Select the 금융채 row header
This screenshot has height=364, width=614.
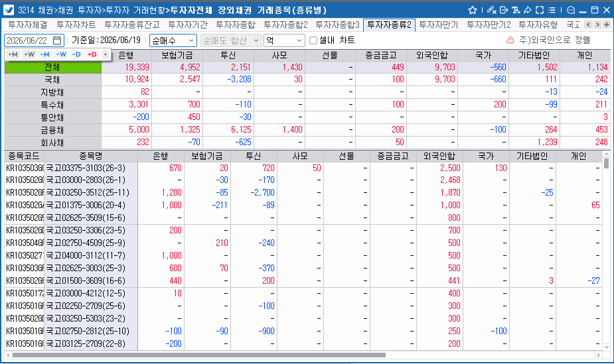point(52,130)
